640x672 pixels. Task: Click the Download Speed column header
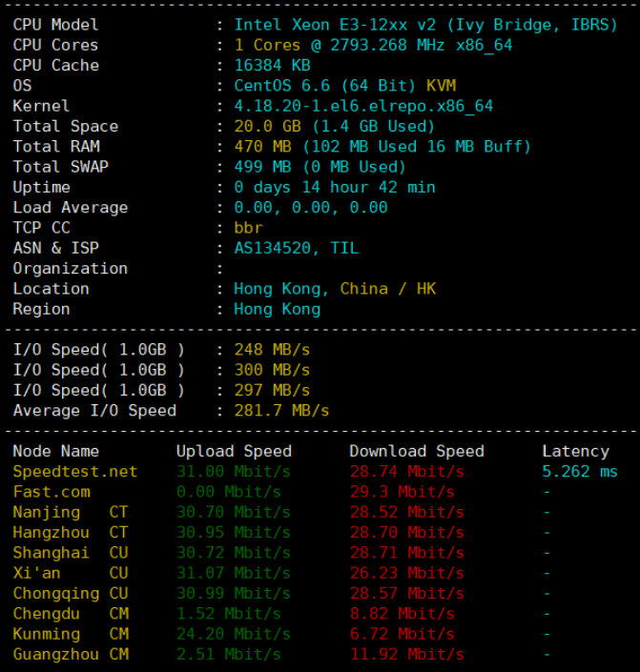point(416,452)
